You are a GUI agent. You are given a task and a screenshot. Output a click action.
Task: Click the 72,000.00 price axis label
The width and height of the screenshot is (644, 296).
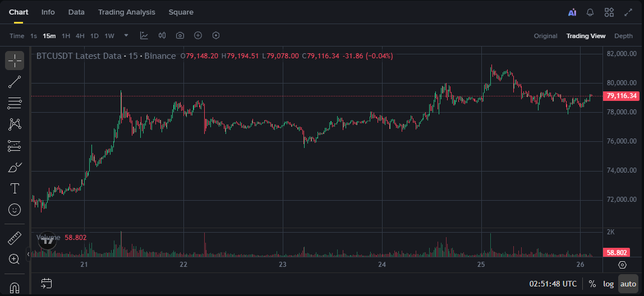tap(622, 200)
